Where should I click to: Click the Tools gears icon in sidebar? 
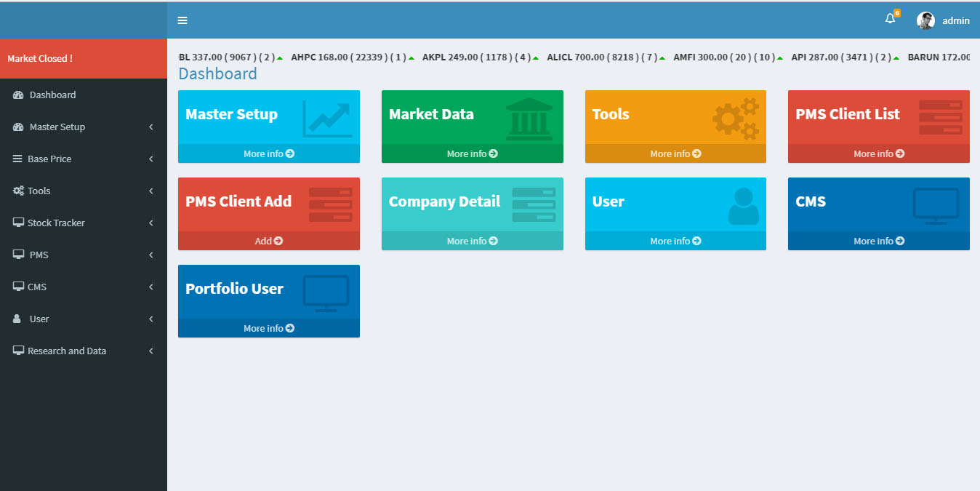pos(17,191)
